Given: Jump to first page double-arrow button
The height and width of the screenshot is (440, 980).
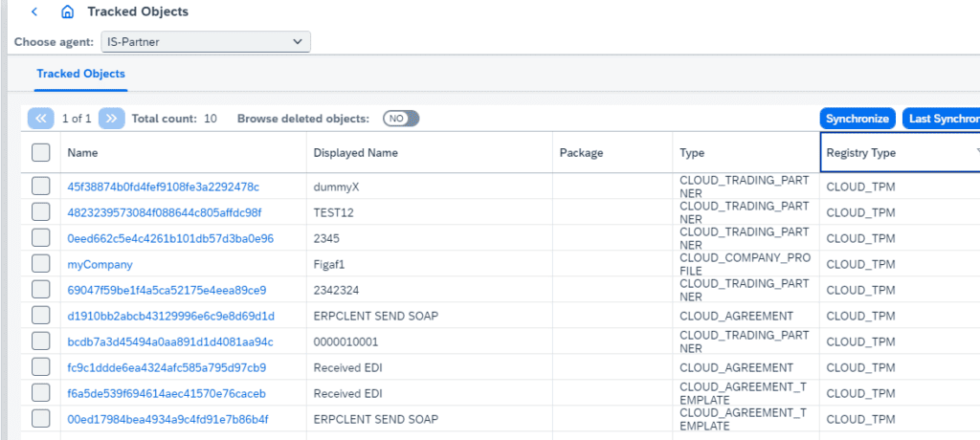Looking at the screenshot, I should [40, 118].
